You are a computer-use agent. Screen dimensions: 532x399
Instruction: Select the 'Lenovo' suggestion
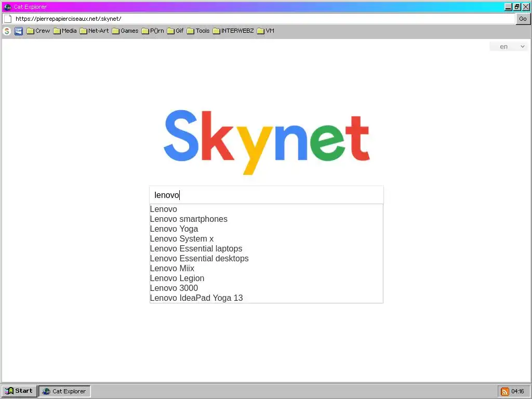click(267, 209)
